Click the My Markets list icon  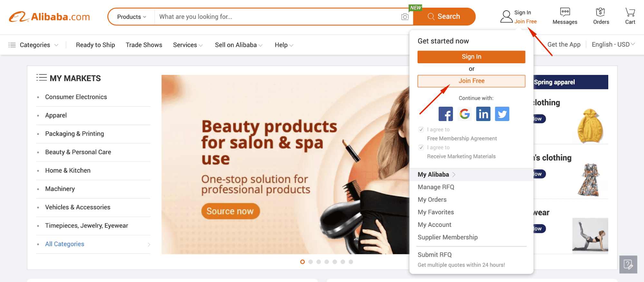tap(42, 78)
